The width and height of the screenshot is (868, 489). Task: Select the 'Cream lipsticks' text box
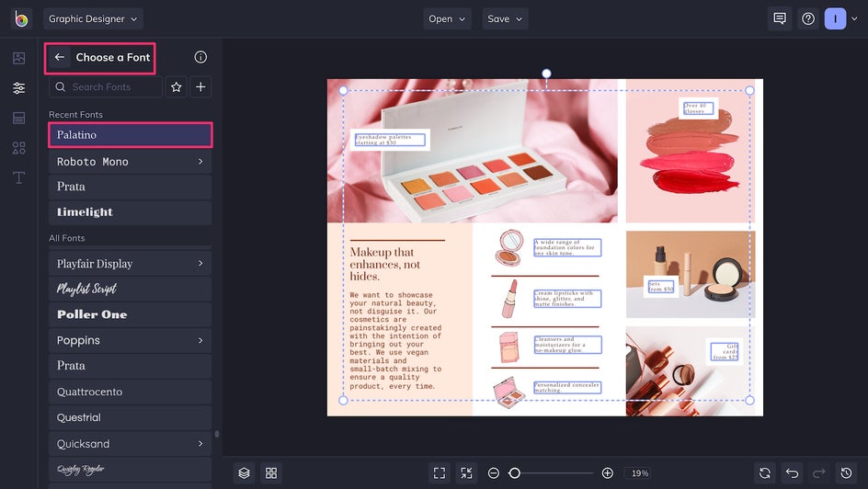click(x=567, y=299)
